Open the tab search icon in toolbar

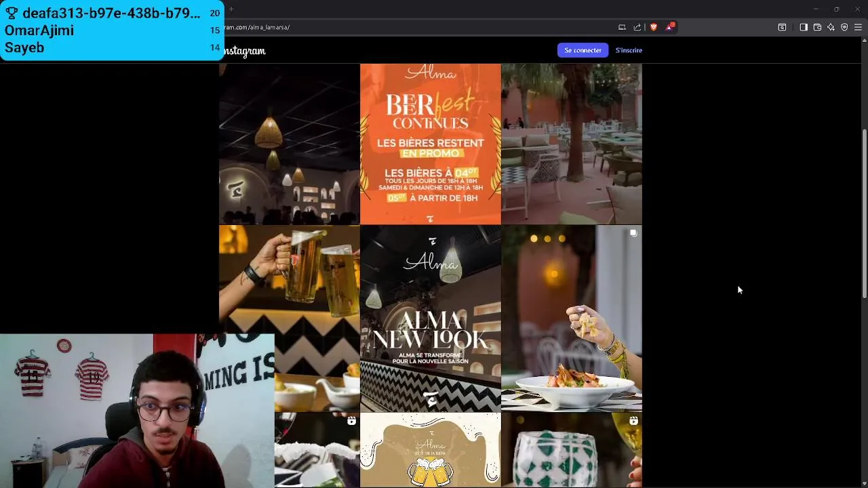click(x=782, y=27)
